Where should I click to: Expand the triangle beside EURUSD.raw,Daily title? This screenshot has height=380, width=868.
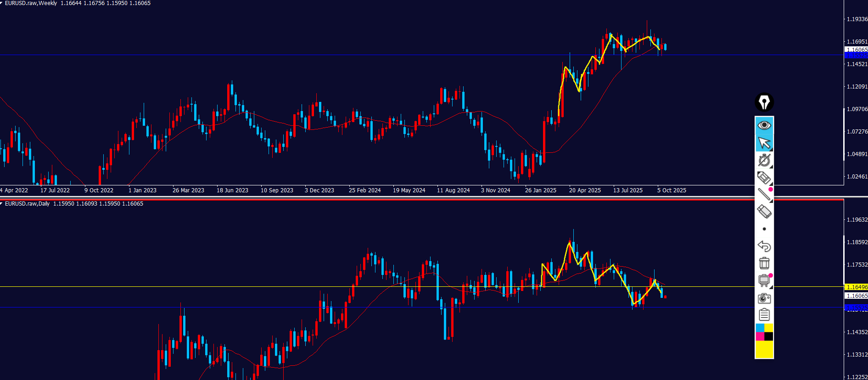pyautogui.click(x=2, y=204)
